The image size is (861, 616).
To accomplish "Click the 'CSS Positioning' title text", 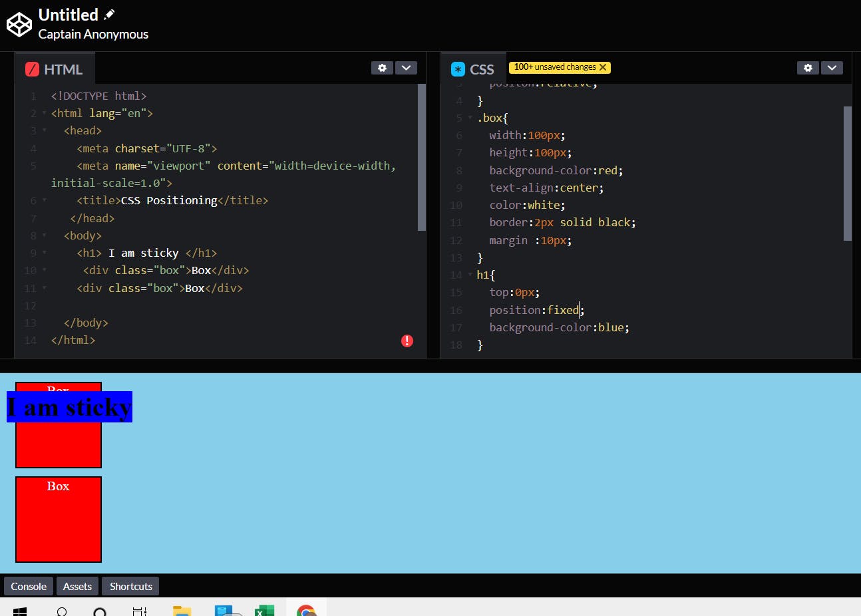I will (x=169, y=200).
